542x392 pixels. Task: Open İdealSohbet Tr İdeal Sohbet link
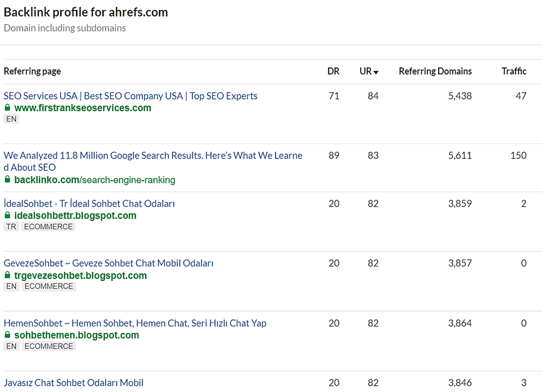coord(89,204)
